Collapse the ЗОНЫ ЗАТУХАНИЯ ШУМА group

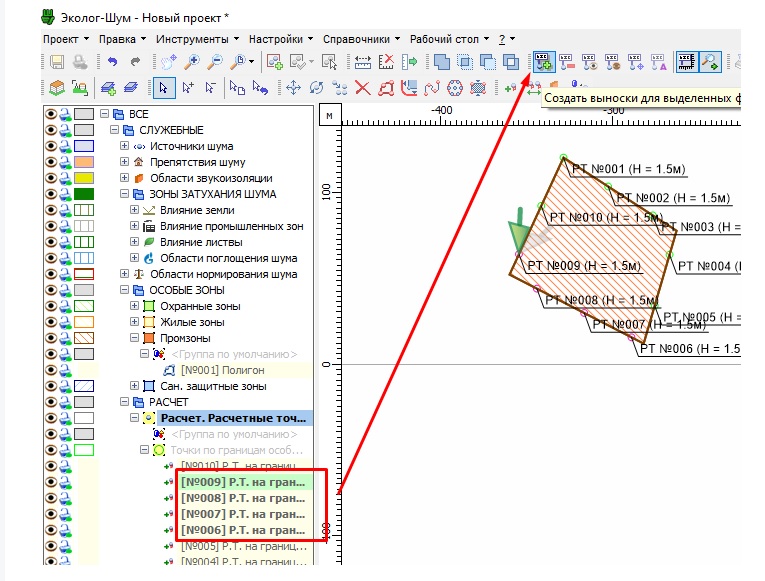pos(113,194)
